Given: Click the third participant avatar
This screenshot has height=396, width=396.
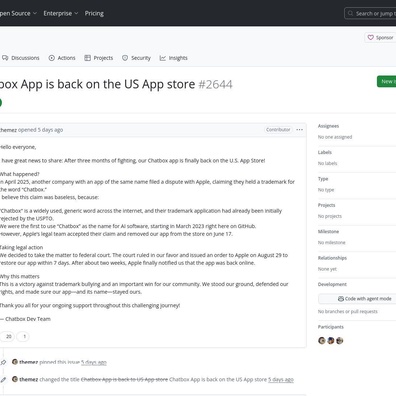Looking at the screenshot, I should click(340, 340).
